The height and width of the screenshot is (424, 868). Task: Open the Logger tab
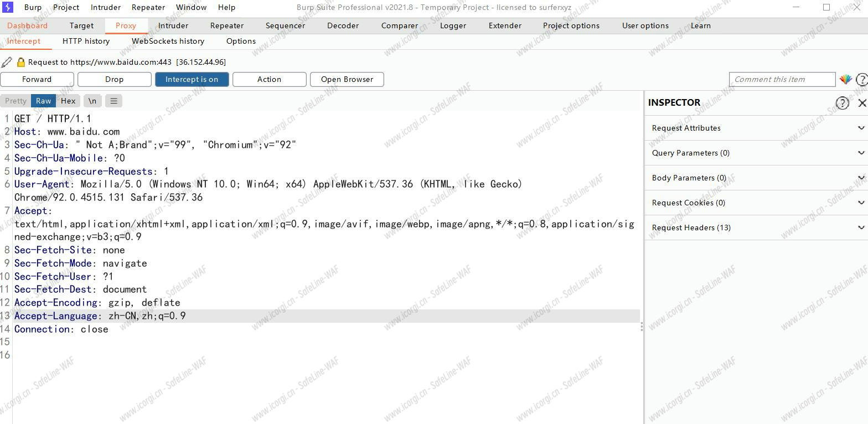pyautogui.click(x=453, y=25)
